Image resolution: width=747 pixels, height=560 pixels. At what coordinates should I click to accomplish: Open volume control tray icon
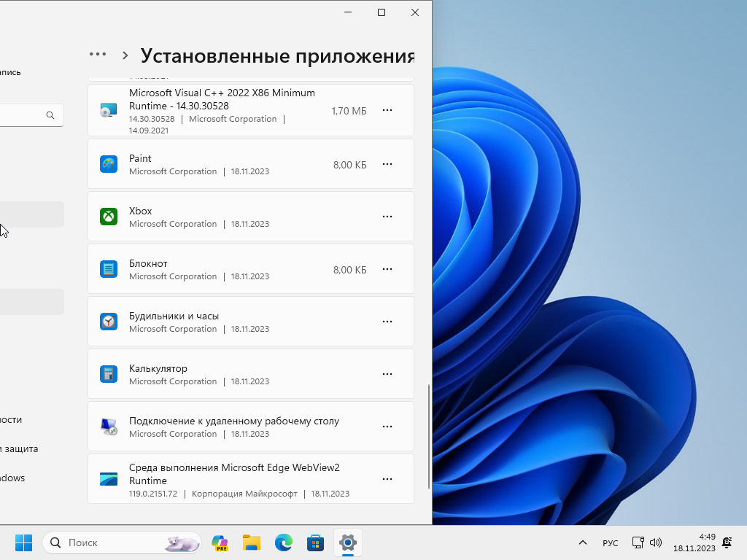[x=656, y=542]
